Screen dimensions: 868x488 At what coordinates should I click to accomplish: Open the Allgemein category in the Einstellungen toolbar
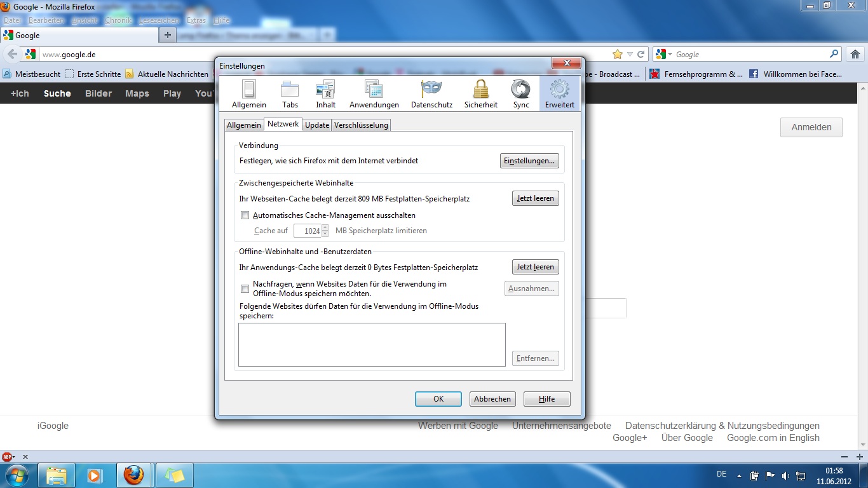[248, 93]
